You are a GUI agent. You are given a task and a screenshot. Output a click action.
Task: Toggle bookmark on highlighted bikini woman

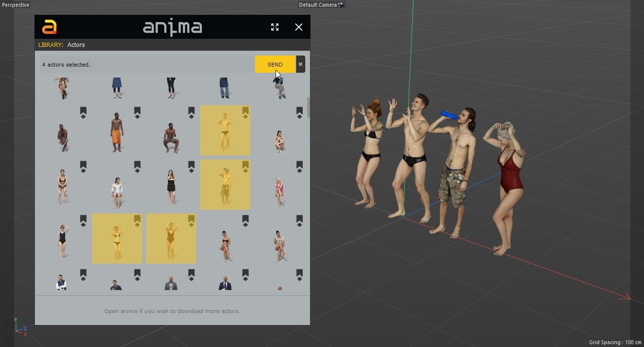[137, 221]
